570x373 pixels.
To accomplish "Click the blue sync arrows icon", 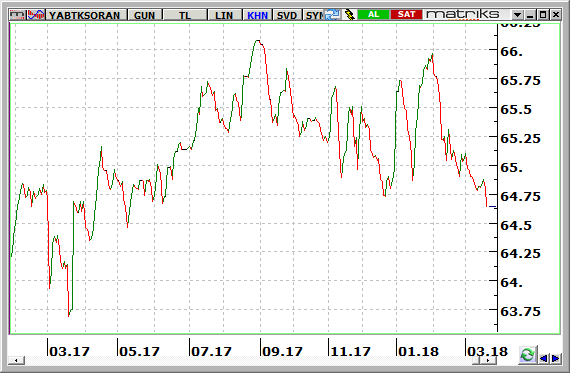I will click(x=332, y=15).
